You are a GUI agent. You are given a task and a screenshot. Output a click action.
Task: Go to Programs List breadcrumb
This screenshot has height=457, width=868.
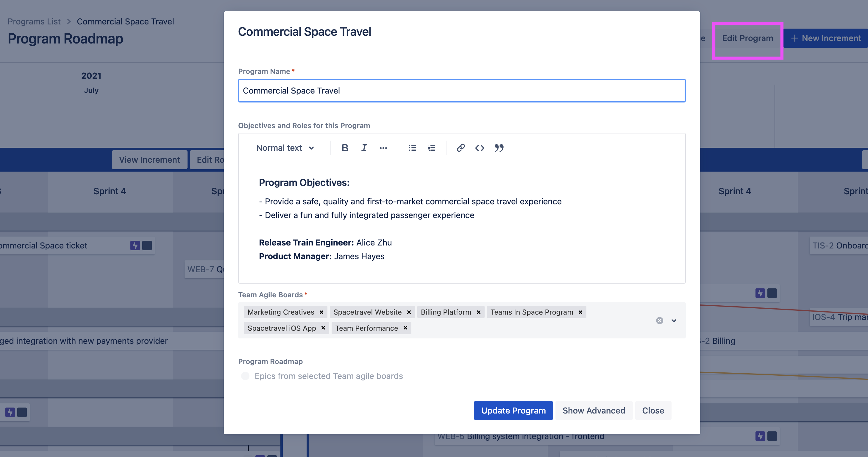click(x=34, y=21)
